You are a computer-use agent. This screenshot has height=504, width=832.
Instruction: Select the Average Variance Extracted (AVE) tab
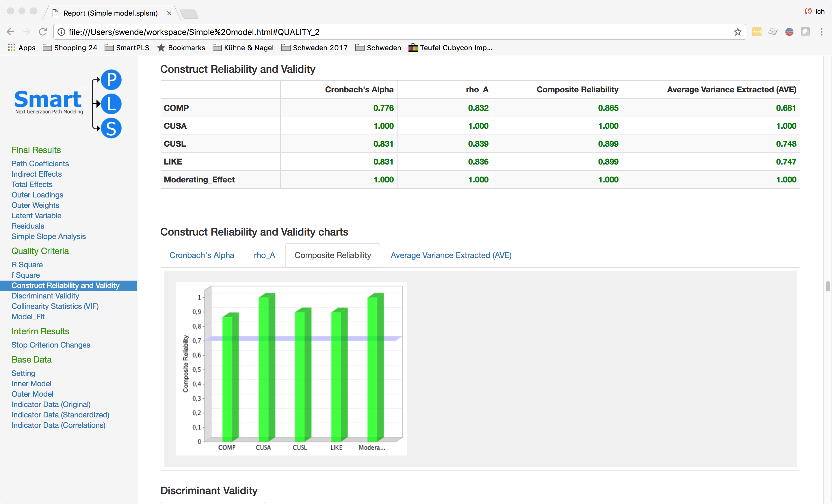451,255
